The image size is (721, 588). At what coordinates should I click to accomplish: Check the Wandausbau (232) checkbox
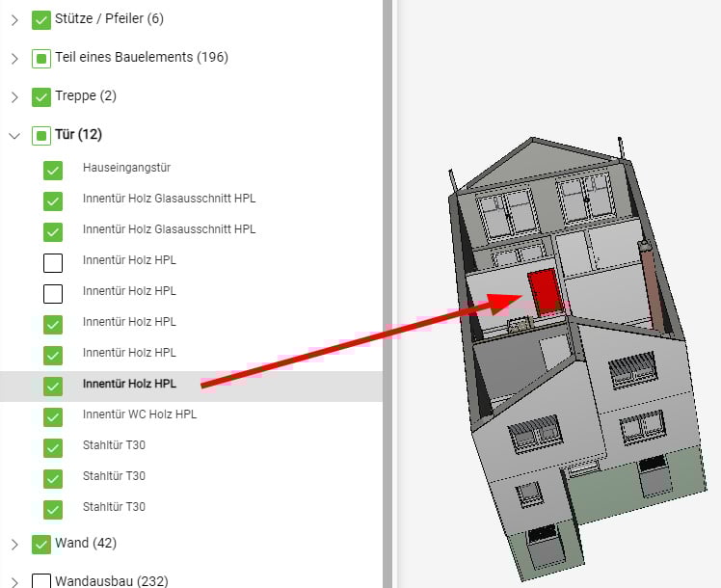click(41, 581)
